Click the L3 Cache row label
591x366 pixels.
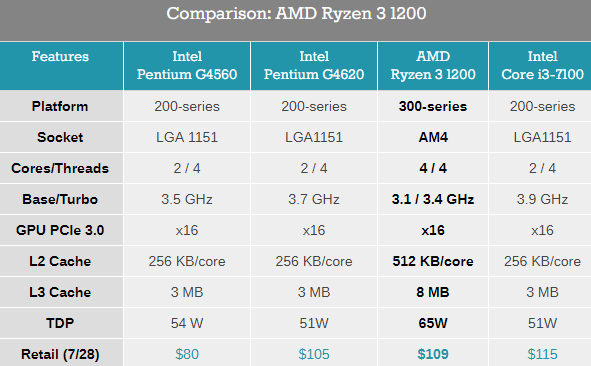click(60, 292)
